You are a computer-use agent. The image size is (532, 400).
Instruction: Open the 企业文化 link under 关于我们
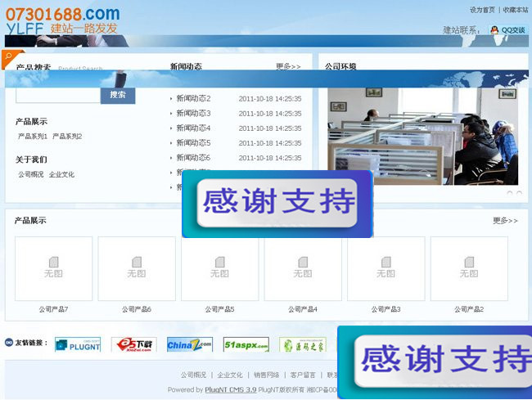[61, 174]
